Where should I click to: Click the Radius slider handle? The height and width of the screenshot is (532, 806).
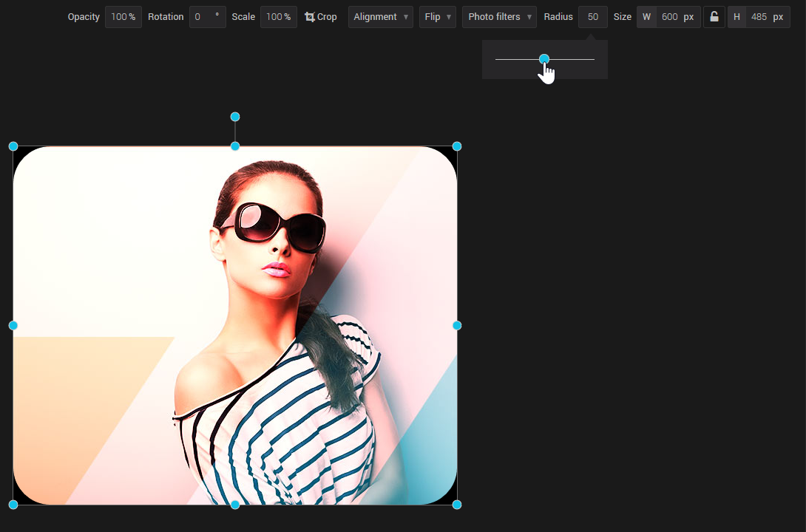click(x=545, y=58)
